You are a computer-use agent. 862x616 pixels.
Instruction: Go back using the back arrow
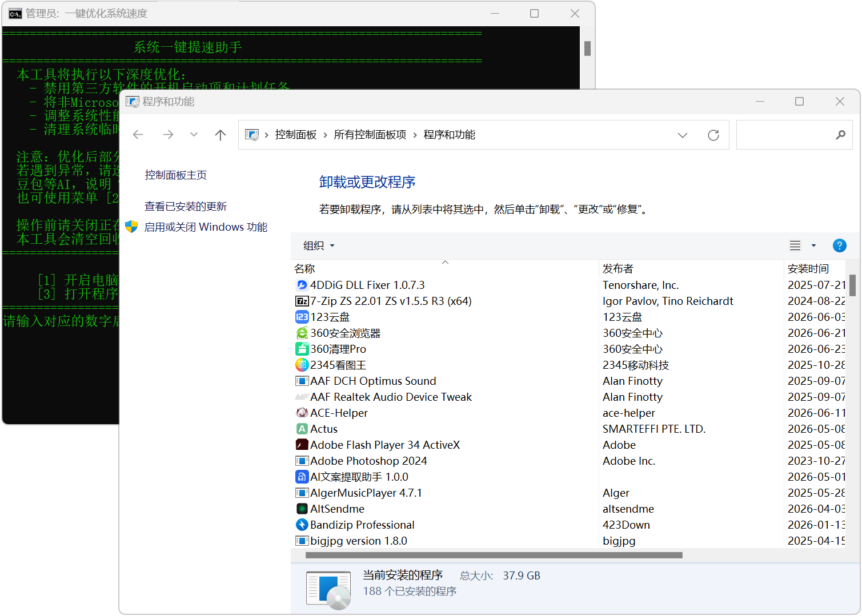(x=138, y=135)
